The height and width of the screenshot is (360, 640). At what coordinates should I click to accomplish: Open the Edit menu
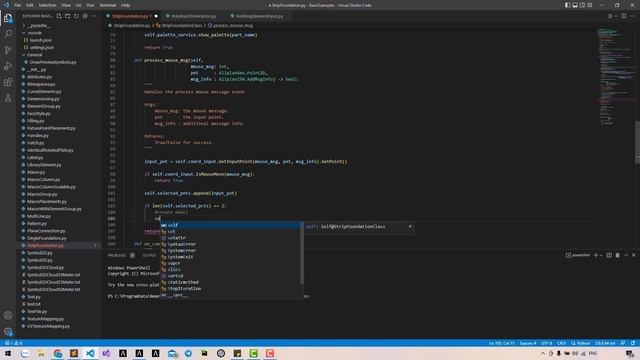point(29,5)
